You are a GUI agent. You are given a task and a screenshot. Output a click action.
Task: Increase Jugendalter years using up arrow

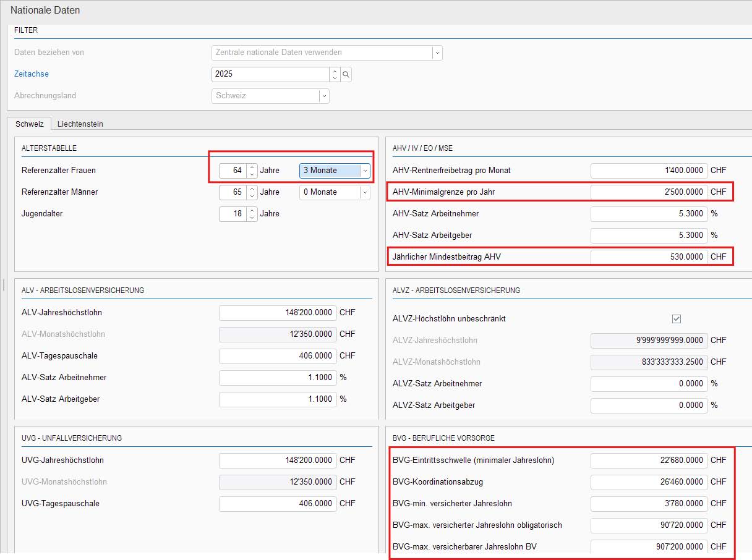click(252, 210)
